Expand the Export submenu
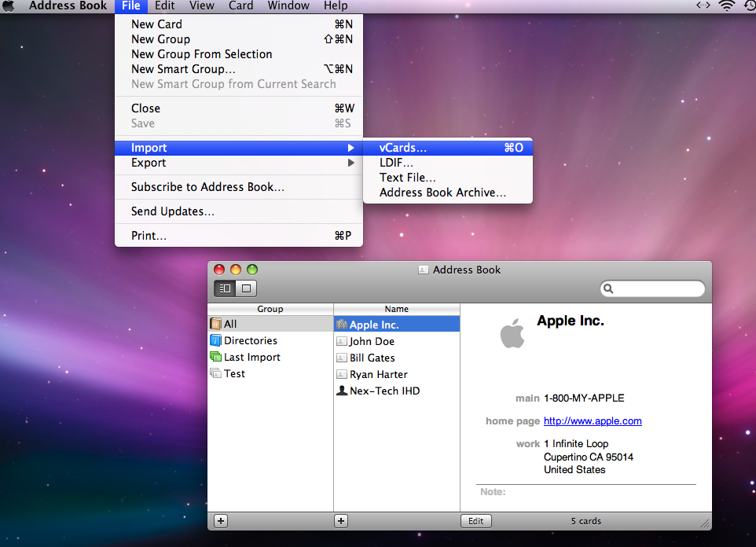 coord(239,163)
